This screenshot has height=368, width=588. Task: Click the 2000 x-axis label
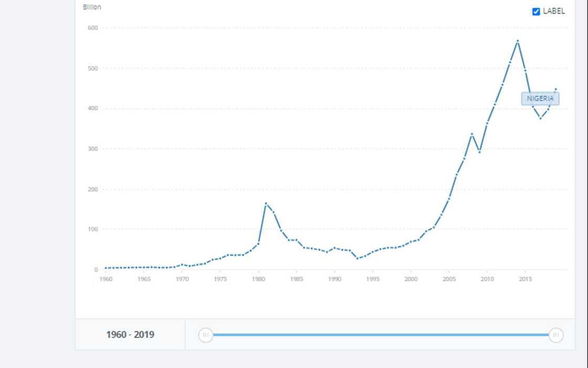pyautogui.click(x=411, y=279)
